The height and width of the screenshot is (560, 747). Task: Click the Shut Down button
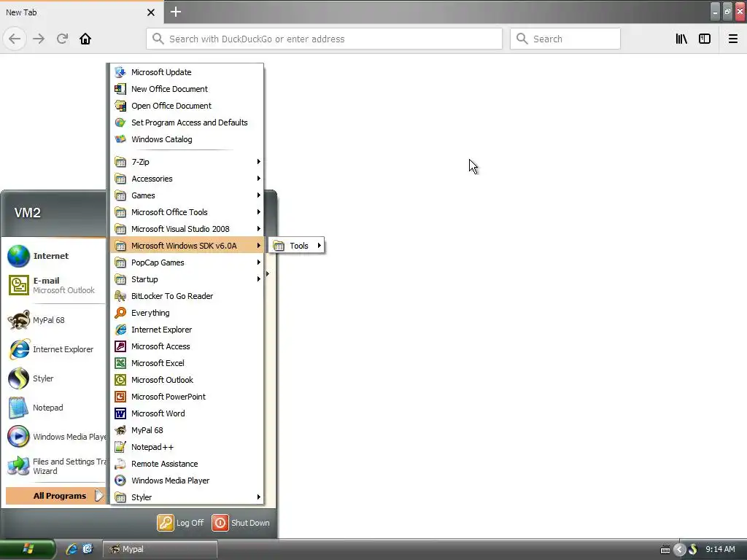(x=241, y=523)
